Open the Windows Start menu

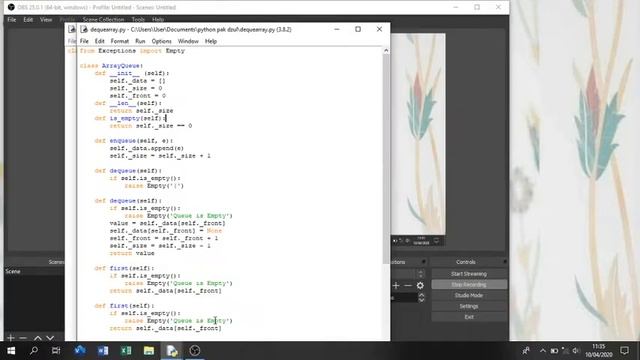click(x=11, y=351)
